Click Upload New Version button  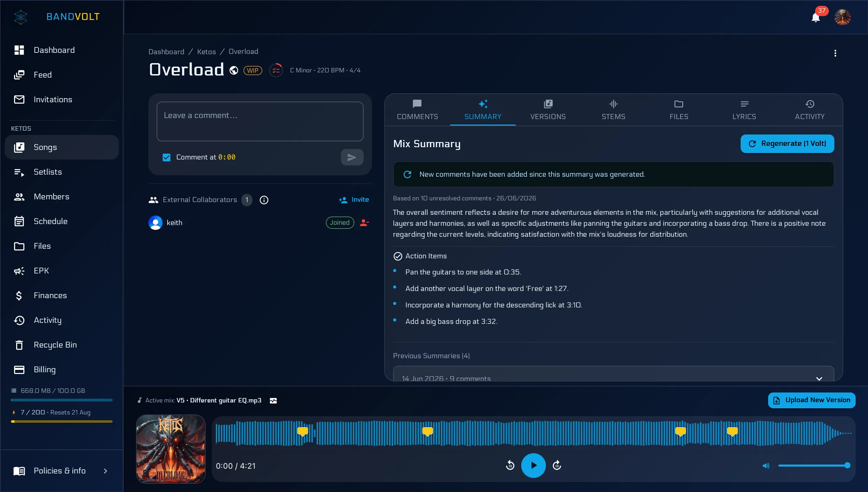[x=812, y=400]
